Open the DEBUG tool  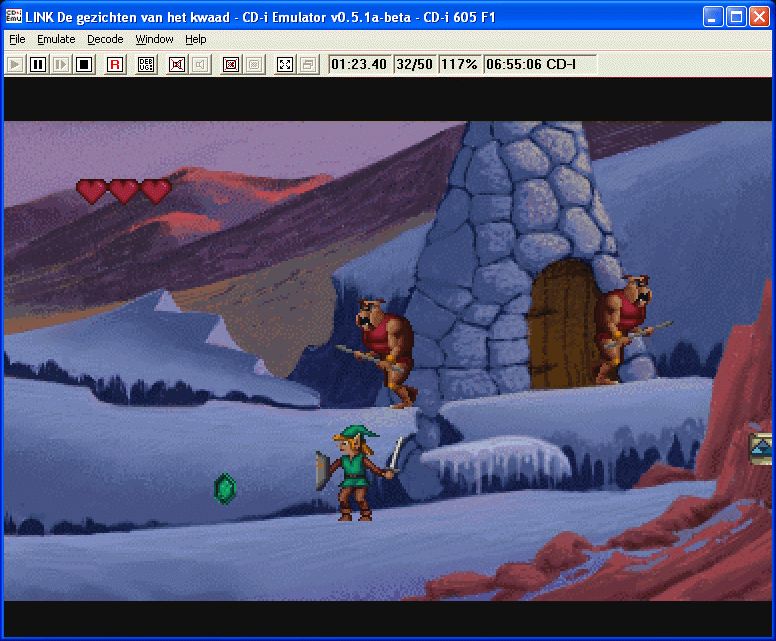(x=146, y=64)
